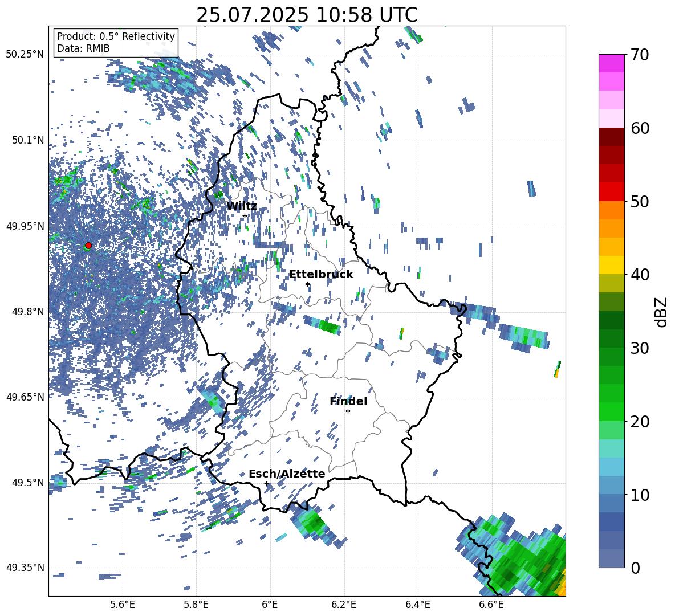Click the orange 40-50 dBZ colorbar segment
Viewport: 675px width, 616px height.
611,238
